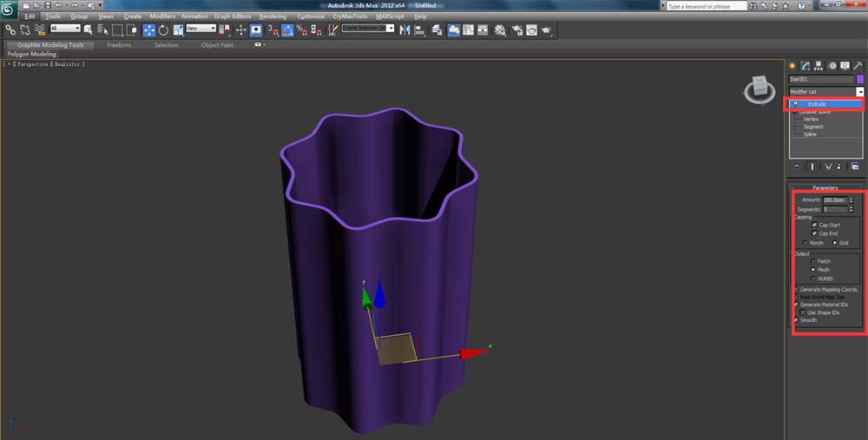Switch to the Hierarchy command panel
The image size is (868, 440).
click(819, 66)
